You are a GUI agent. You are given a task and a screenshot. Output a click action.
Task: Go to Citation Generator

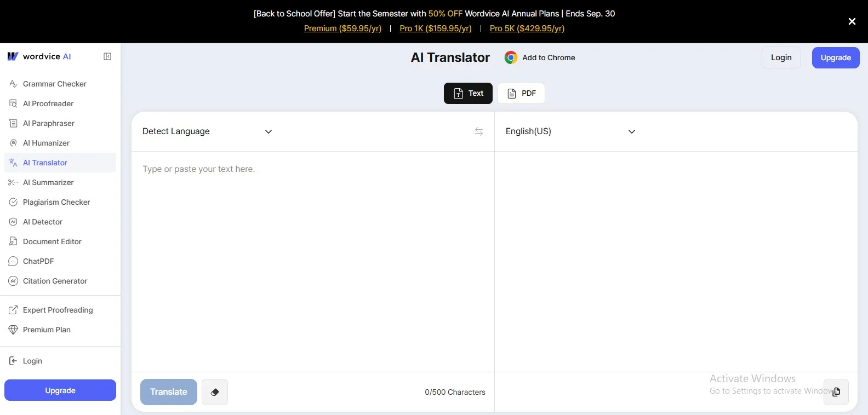click(60, 281)
